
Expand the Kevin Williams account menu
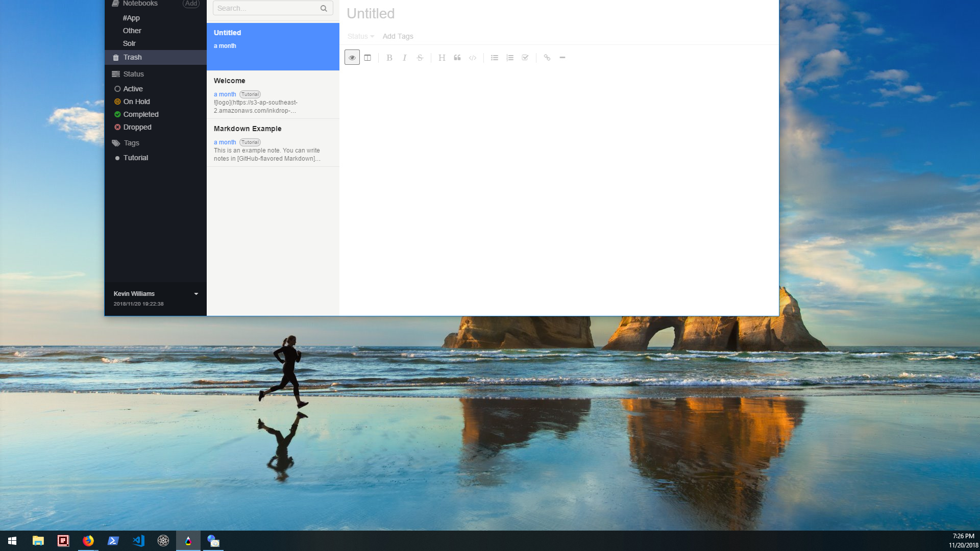coord(196,294)
